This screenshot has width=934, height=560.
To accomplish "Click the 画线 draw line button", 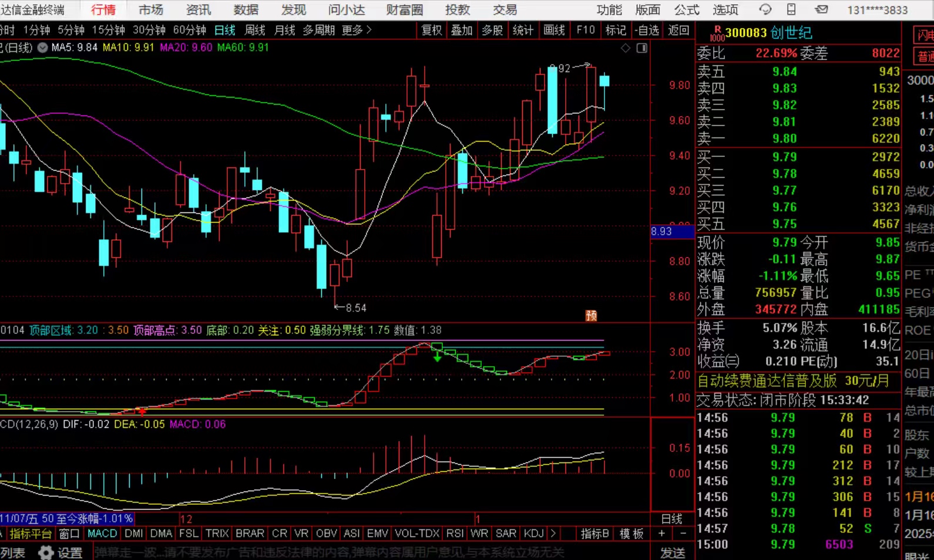I will [554, 30].
